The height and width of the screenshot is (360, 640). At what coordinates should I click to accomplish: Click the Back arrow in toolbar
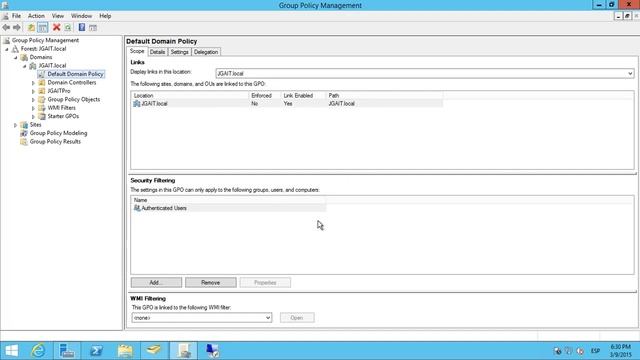tap(6, 27)
